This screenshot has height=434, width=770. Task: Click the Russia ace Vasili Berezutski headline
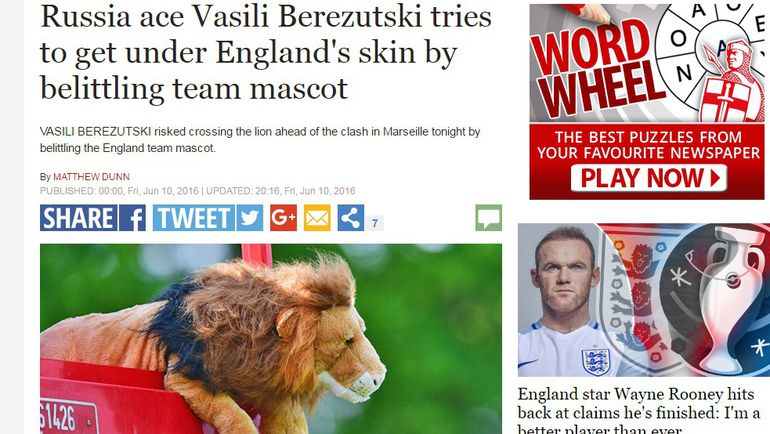click(x=266, y=52)
